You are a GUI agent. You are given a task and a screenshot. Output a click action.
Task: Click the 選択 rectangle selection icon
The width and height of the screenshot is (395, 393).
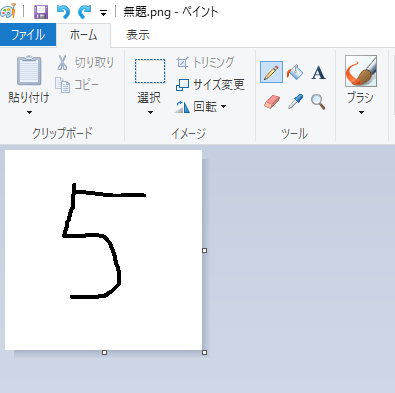click(x=150, y=71)
